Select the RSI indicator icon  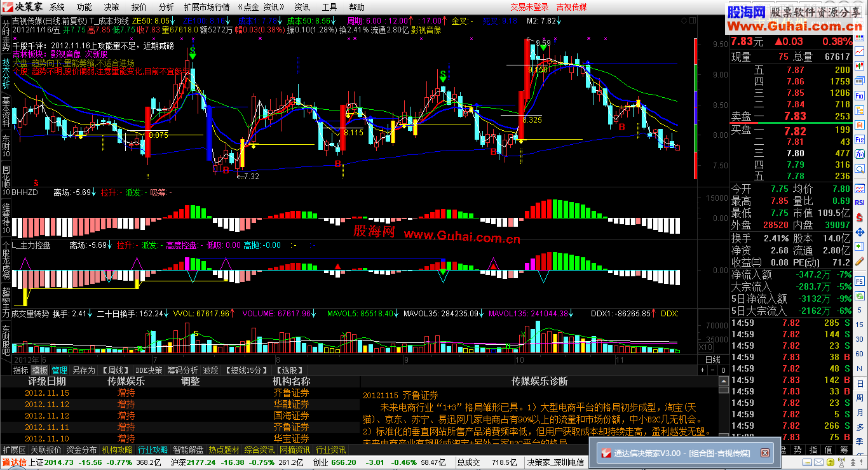click(860, 203)
